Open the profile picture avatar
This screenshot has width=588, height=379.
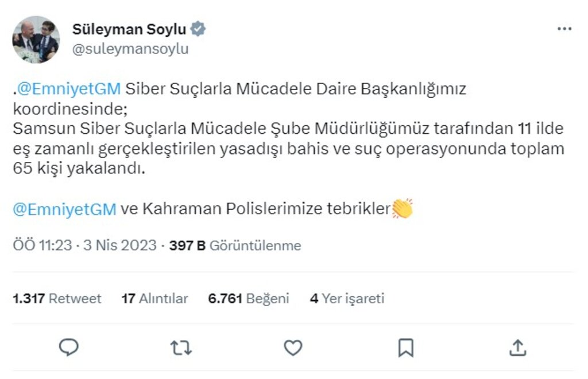(x=36, y=39)
